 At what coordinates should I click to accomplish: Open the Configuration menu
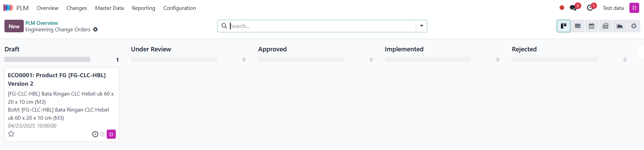click(180, 8)
